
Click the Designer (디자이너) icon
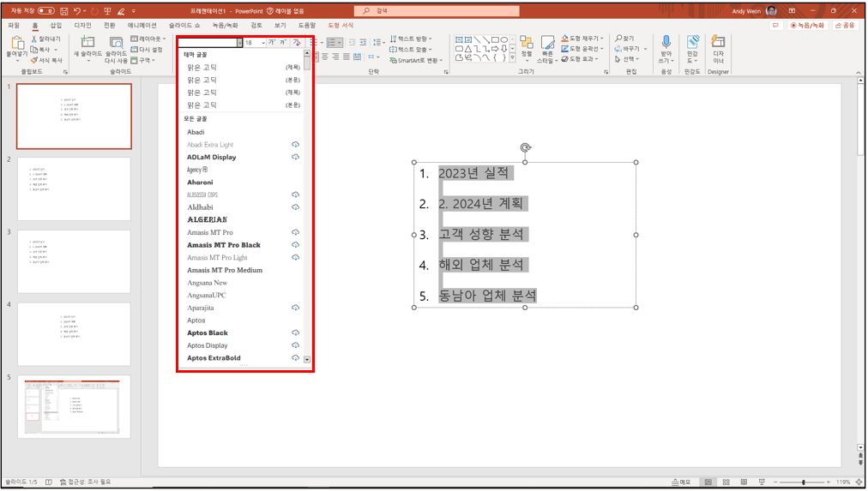[718, 41]
